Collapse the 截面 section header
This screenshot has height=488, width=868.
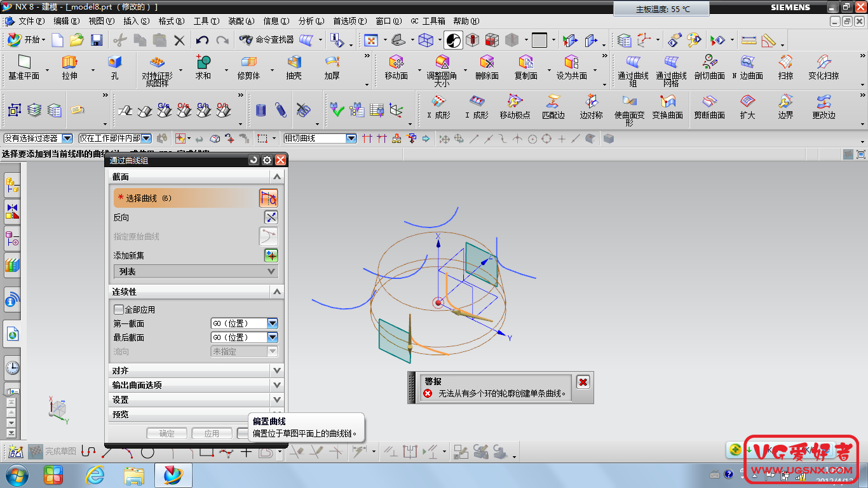[196, 177]
